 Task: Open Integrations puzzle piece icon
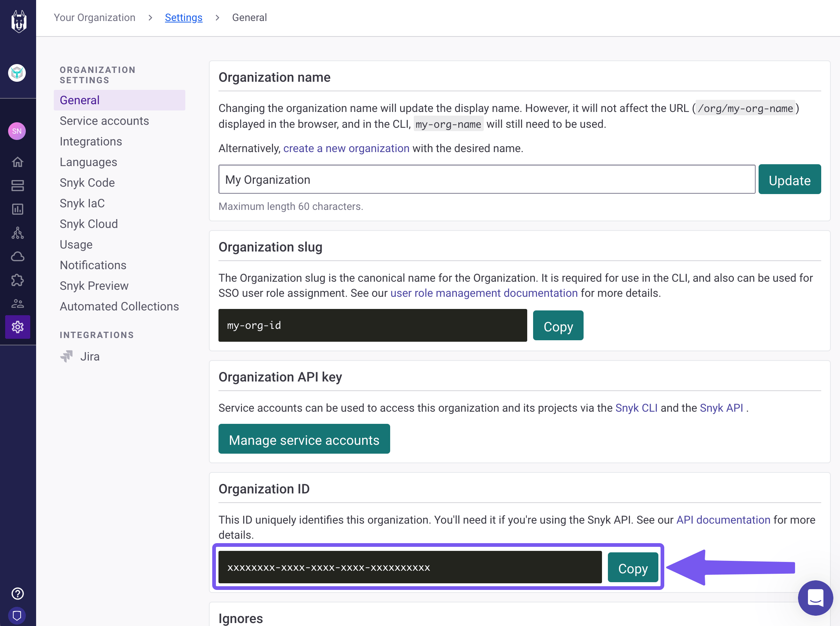17,280
